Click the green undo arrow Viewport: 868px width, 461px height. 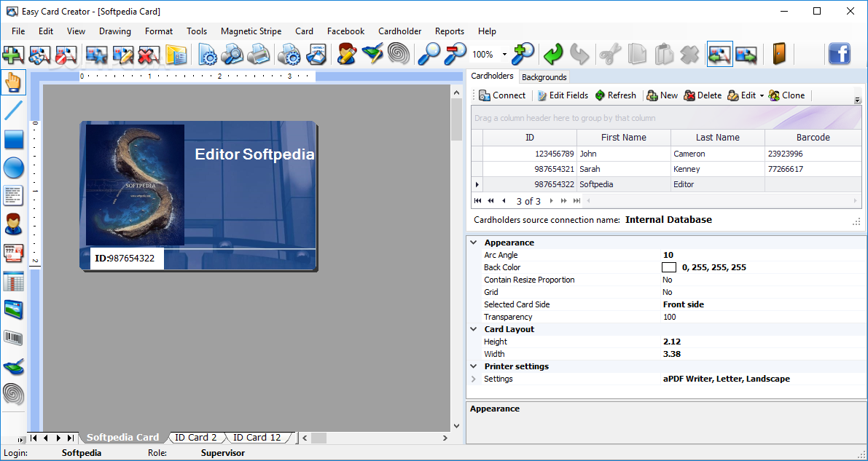pos(553,54)
